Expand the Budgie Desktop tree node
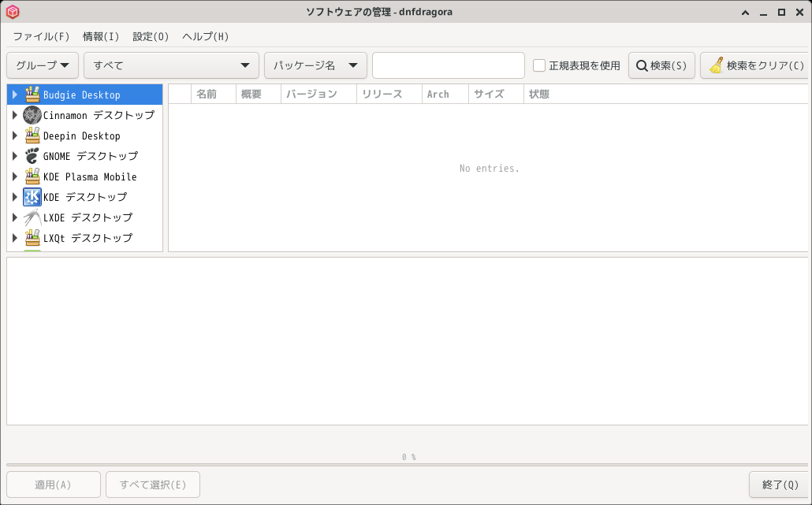Screen dimensions: 812x505 tap(15, 95)
